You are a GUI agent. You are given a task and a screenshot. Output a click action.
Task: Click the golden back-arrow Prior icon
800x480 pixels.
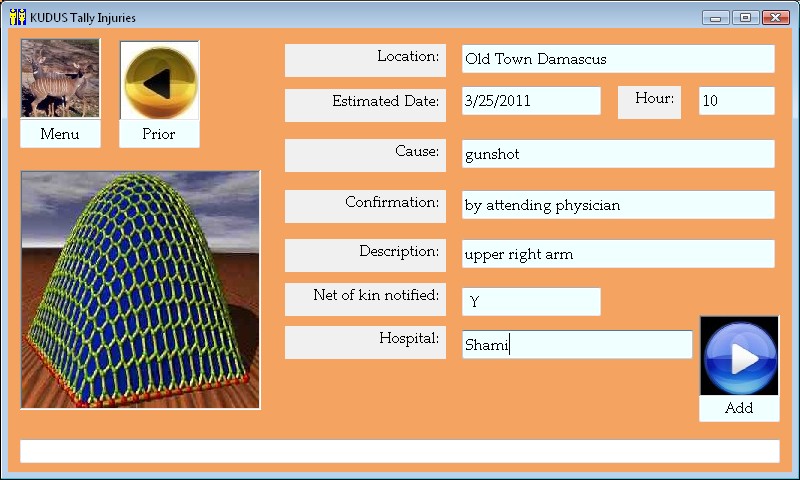pyautogui.click(x=160, y=80)
